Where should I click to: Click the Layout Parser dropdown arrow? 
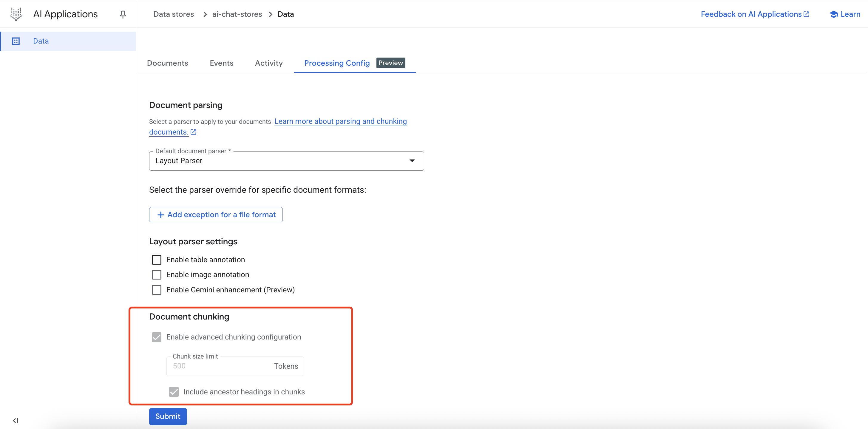[x=412, y=161]
